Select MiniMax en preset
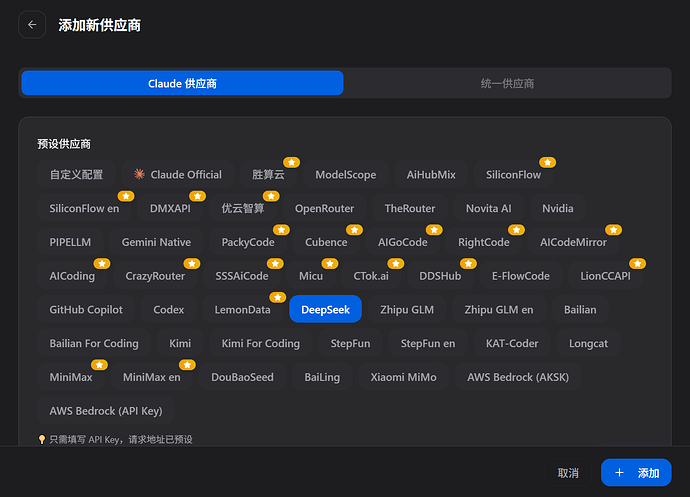 click(x=151, y=377)
